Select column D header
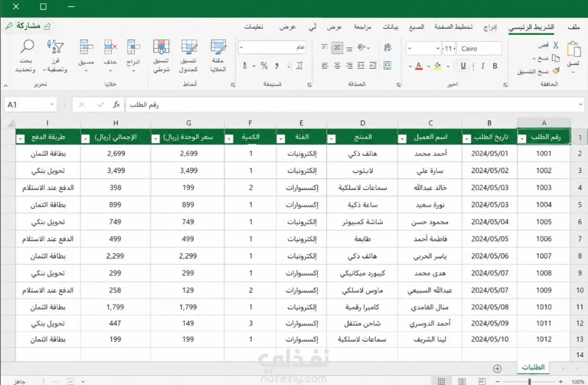 (x=362, y=123)
